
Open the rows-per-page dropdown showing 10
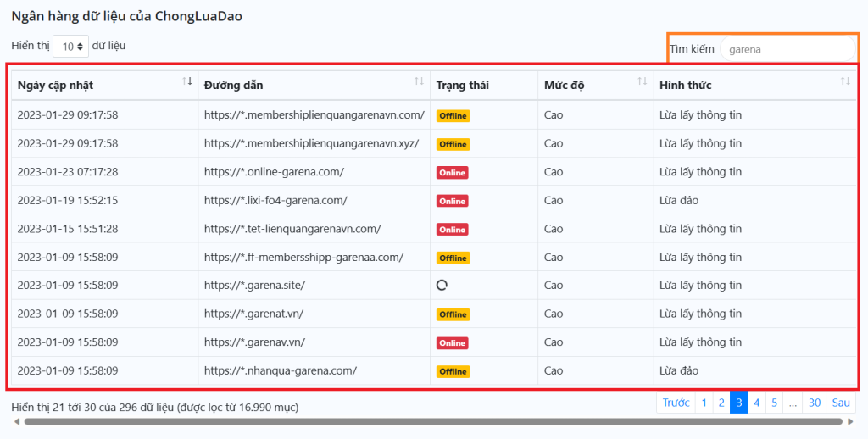tap(70, 47)
